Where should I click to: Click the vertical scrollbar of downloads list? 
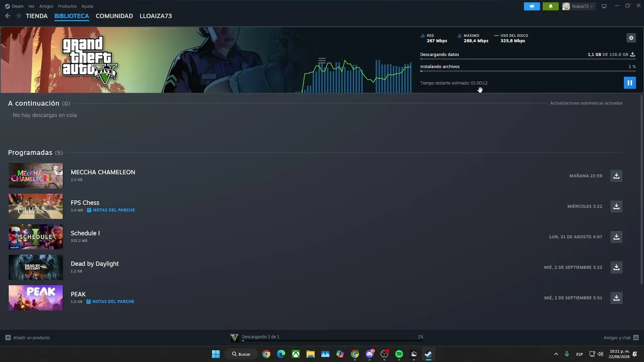point(641,189)
